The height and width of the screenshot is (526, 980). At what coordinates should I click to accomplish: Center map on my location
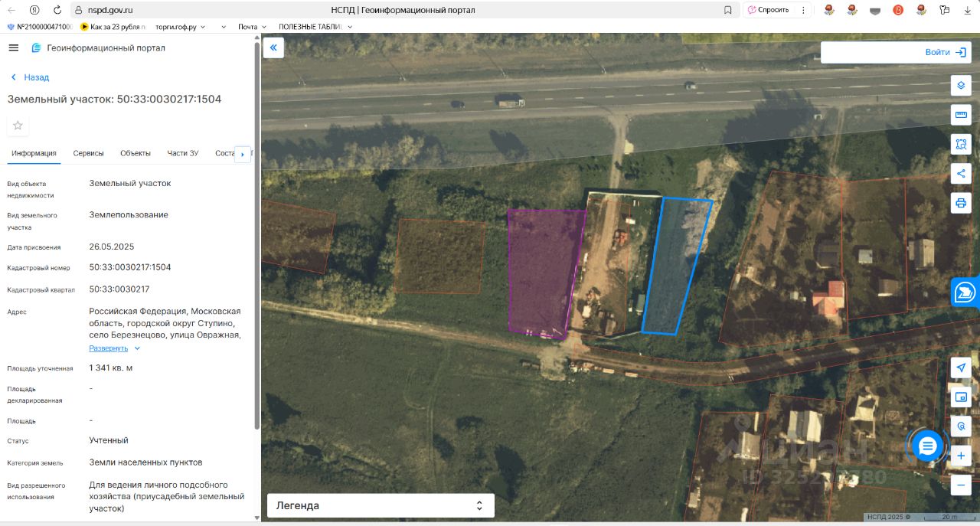coord(961,368)
